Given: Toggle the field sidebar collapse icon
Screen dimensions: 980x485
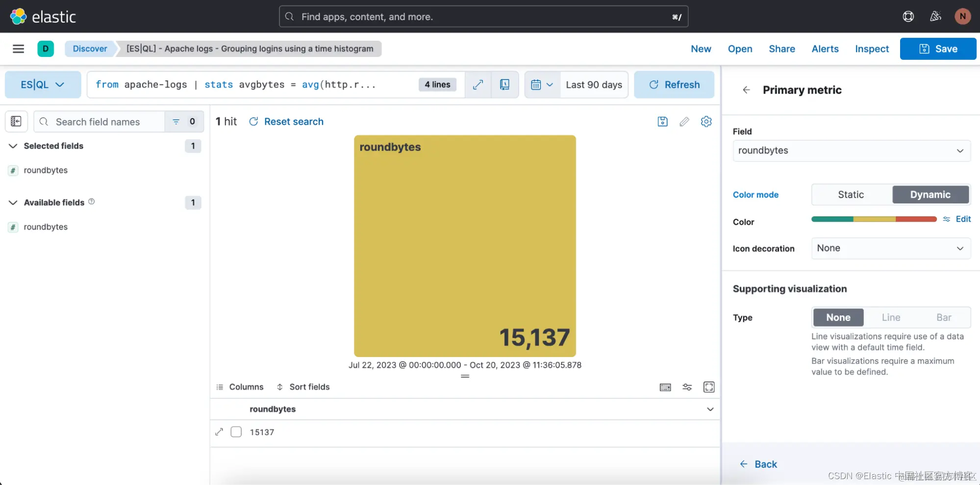Looking at the screenshot, I should pyautogui.click(x=16, y=122).
